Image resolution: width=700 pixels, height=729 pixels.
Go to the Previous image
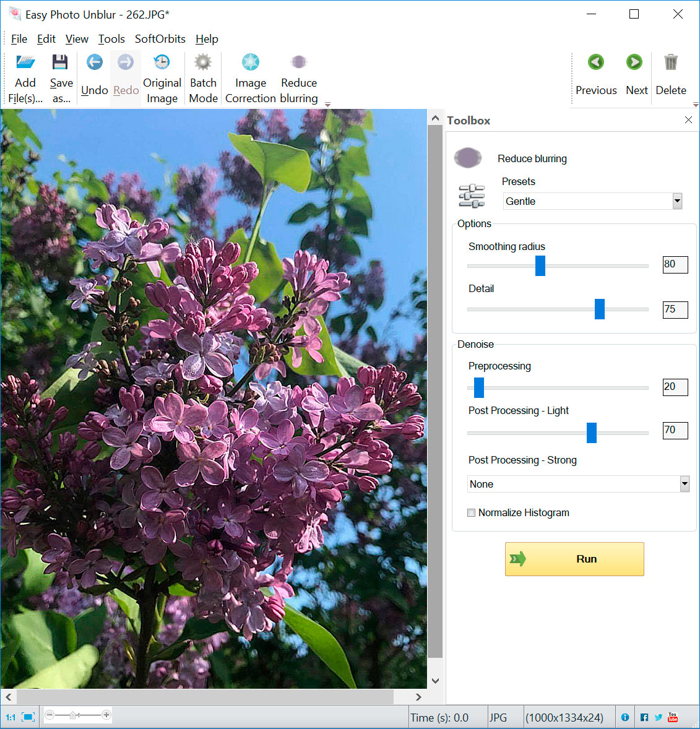596,63
